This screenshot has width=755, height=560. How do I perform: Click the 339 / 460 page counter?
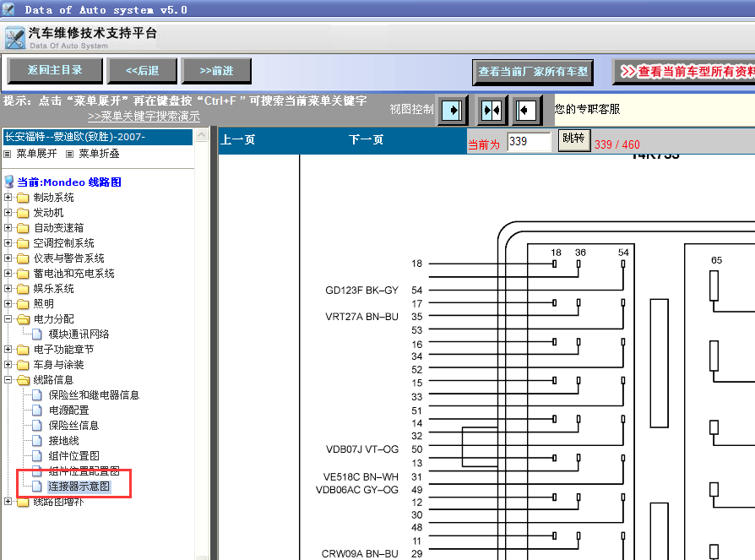click(x=617, y=144)
